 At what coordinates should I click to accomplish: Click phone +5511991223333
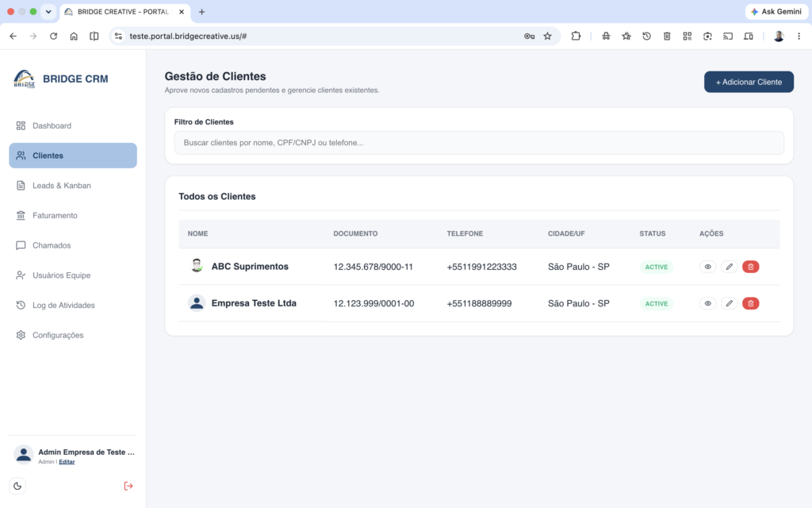coord(481,267)
